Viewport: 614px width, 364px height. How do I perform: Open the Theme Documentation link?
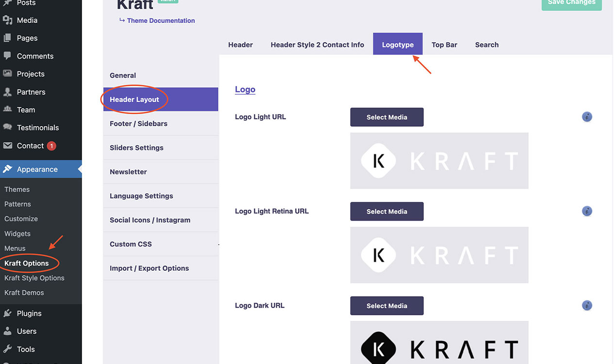[x=161, y=21]
